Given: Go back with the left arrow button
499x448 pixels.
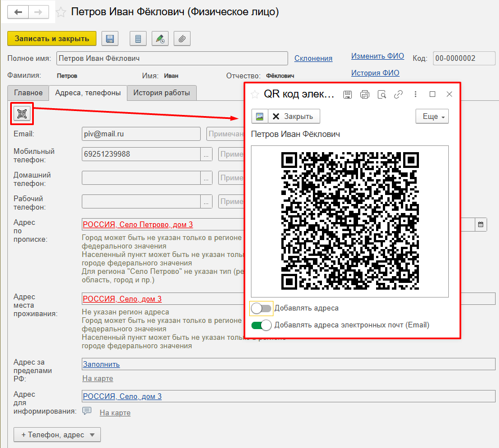Looking at the screenshot, I should click(18, 12).
